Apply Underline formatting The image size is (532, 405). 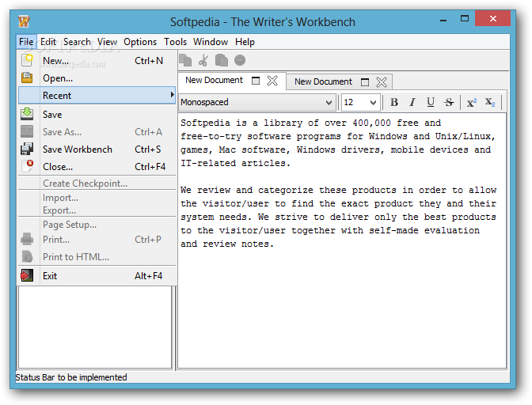click(431, 102)
